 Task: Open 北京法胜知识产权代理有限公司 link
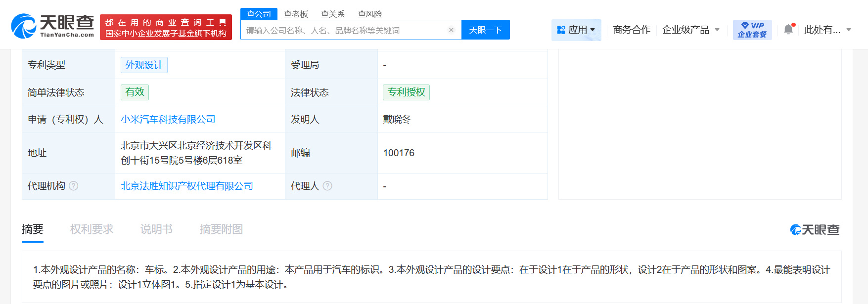(x=187, y=186)
